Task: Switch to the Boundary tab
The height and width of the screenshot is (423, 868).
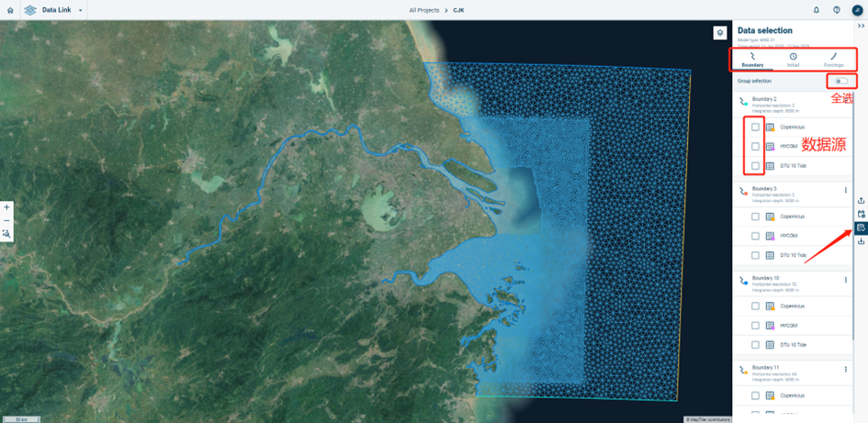Action: [752, 61]
